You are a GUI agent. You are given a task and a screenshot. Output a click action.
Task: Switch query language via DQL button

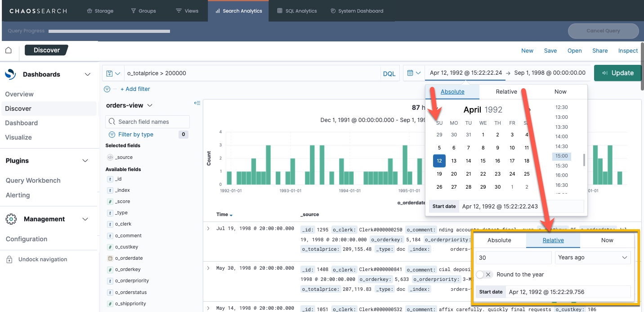[389, 73]
